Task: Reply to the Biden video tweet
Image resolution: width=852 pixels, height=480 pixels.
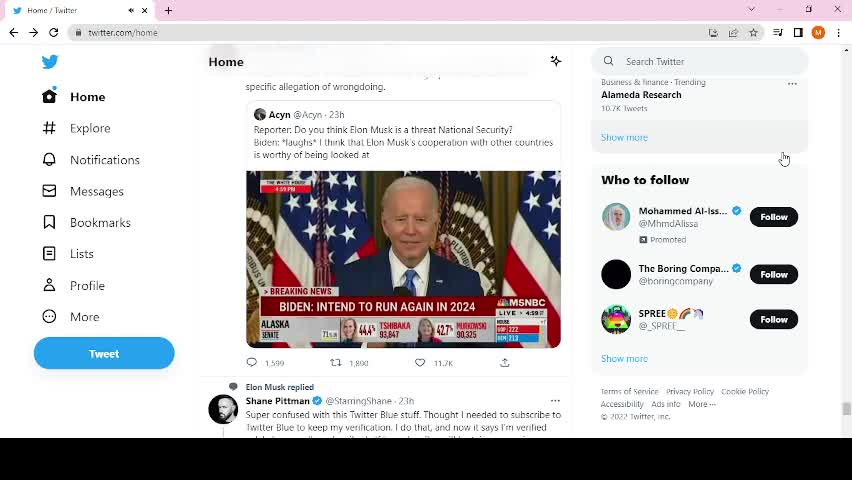Action: point(252,363)
